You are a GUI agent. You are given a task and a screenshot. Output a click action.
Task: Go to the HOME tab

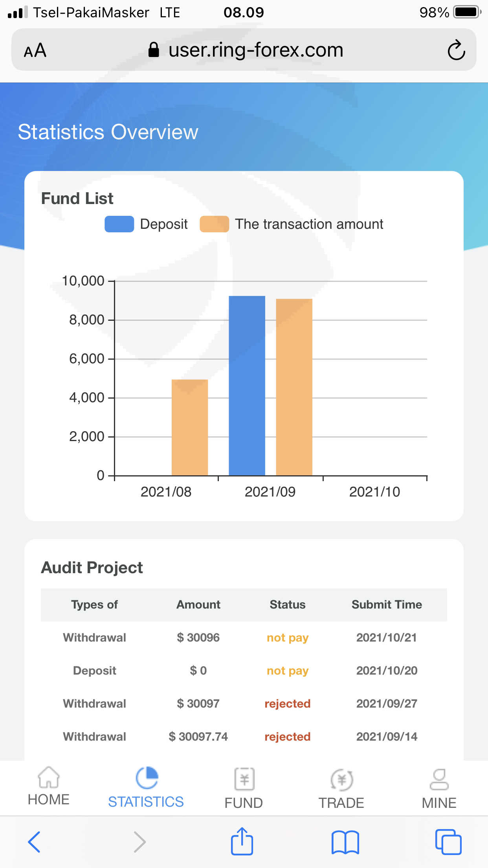48,787
